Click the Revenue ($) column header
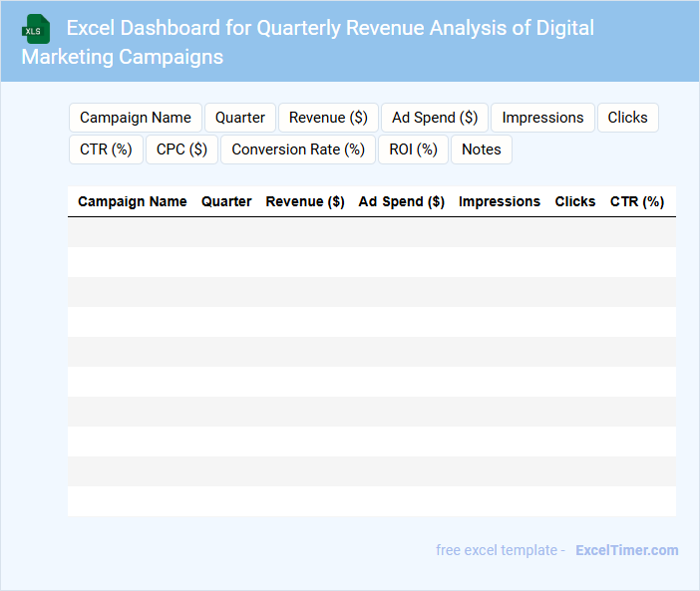Image resolution: width=700 pixels, height=591 pixels. [305, 201]
